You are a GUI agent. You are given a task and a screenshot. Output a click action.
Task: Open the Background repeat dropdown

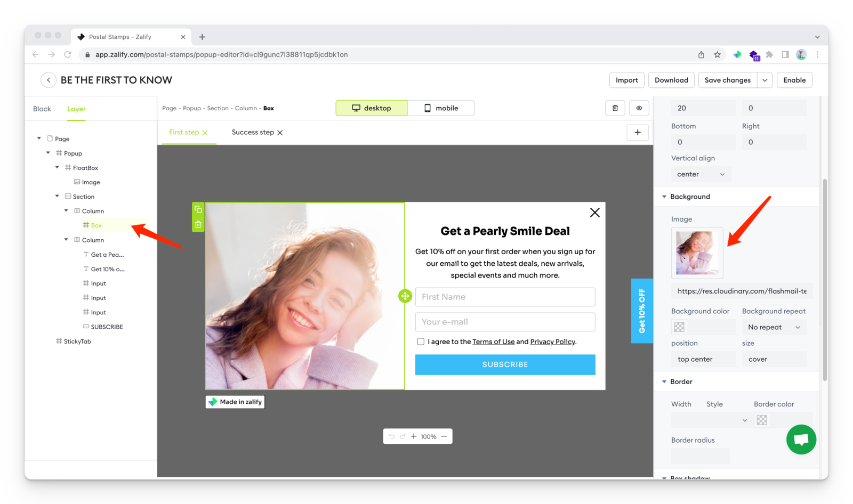[x=774, y=327]
